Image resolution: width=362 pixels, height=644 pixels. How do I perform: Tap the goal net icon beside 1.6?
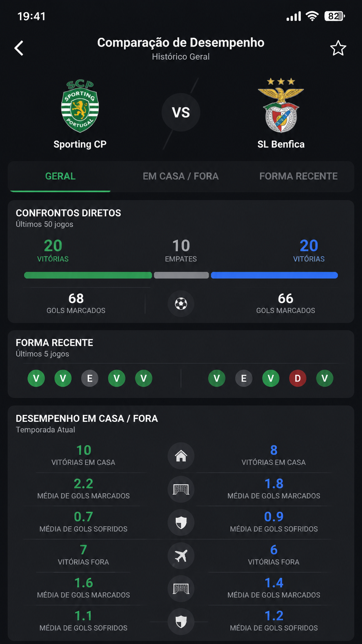(x=181, y=589)
